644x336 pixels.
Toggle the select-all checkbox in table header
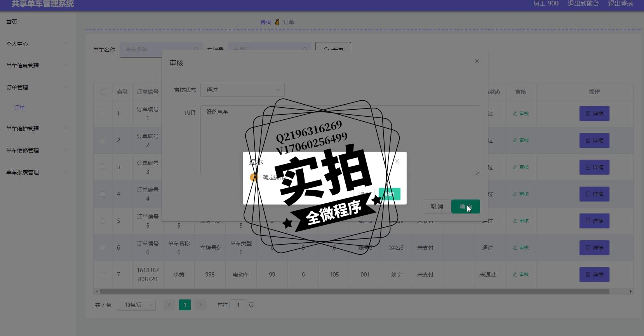tap(103, 92)
